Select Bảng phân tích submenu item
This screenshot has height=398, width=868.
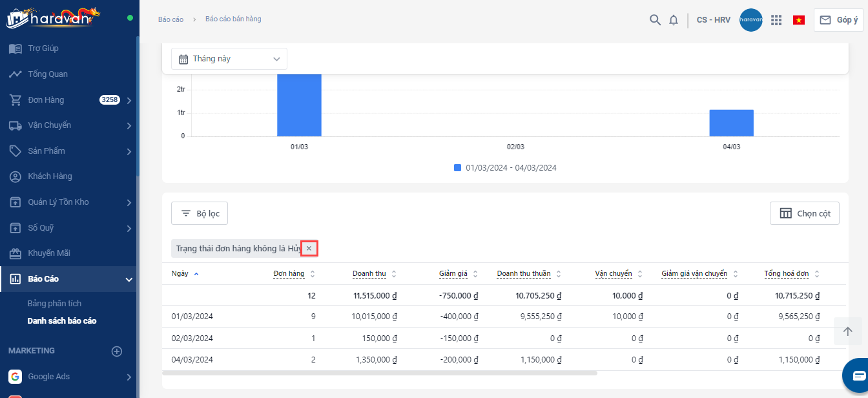point(54,304)
